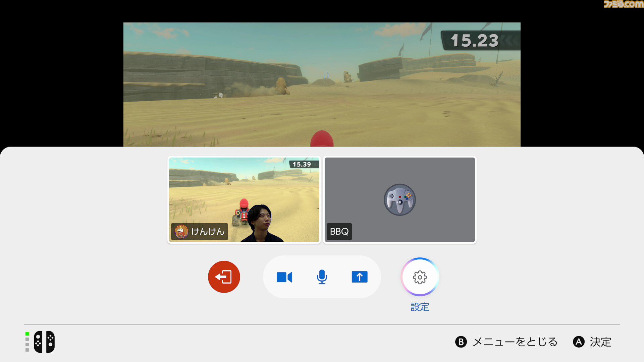Click the 15.39 timer in thumbnail
This screenshot has height=362, width=644.
pyautogui.click(x=304, y=164)
